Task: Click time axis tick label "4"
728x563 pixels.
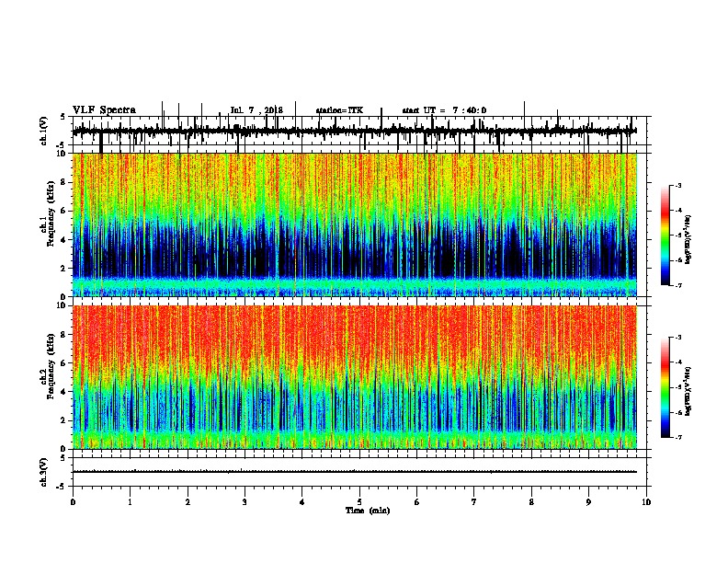Action: tap(302, 502)
